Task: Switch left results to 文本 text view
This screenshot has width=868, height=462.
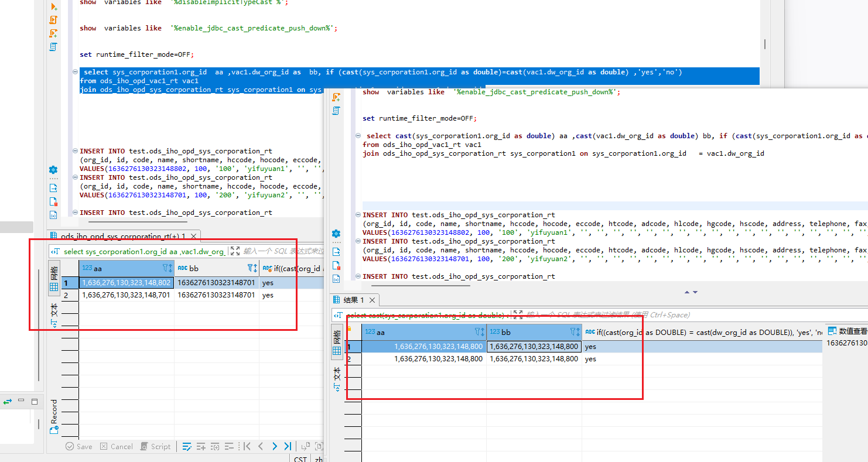Action: (54, 316)
